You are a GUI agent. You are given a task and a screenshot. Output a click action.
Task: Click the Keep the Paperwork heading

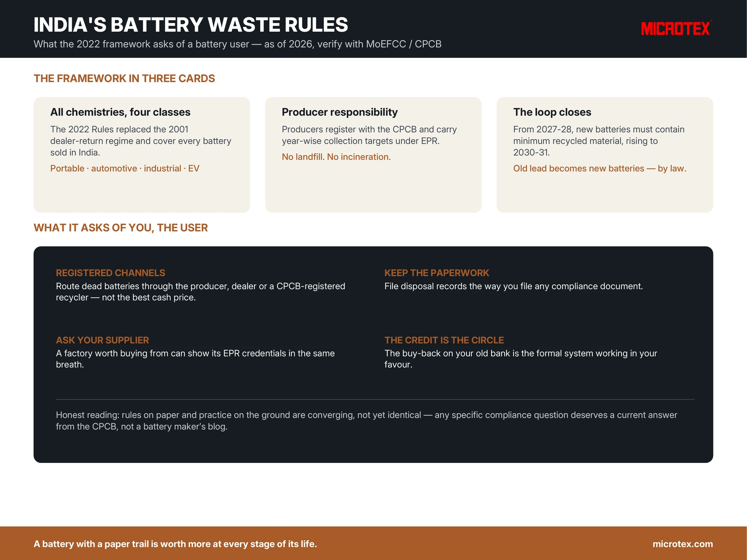pyautogui.click(x=437, y=273)
